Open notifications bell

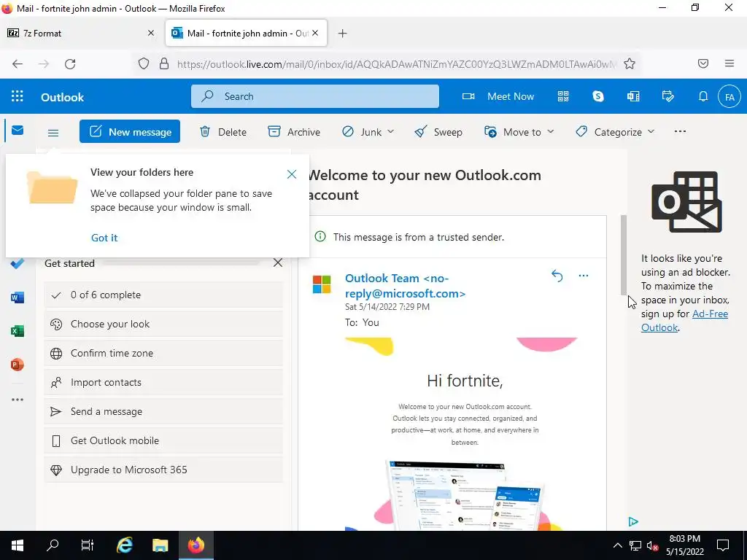click(703, 97)
